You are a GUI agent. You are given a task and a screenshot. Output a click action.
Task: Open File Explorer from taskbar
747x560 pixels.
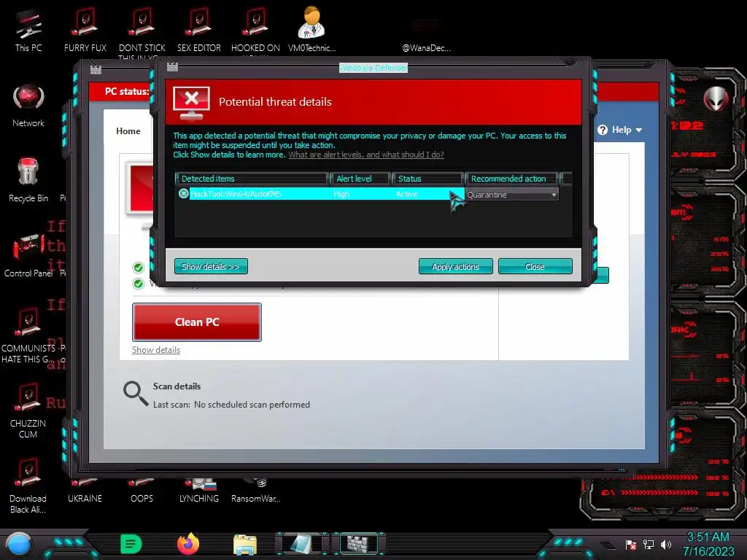click(245, 545)
